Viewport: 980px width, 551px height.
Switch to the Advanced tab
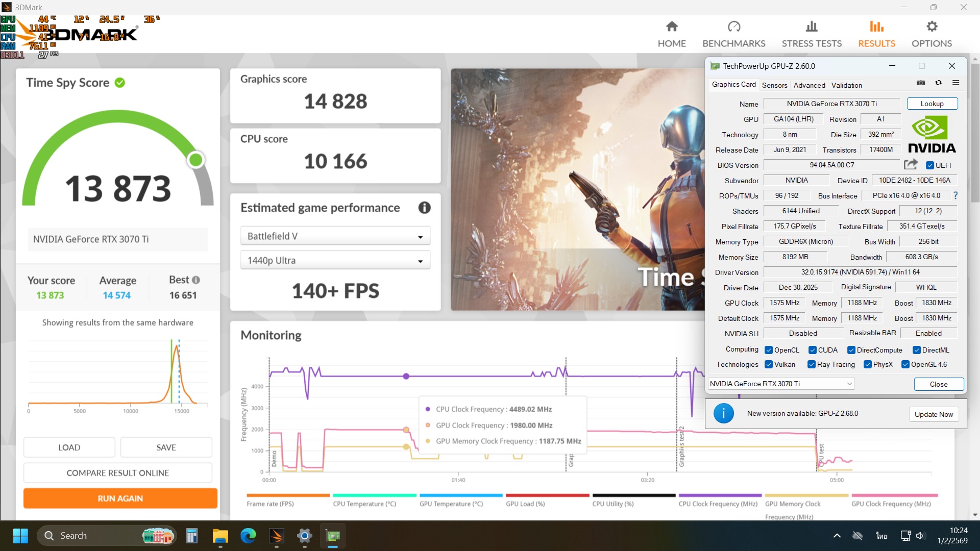click(809, 85)
